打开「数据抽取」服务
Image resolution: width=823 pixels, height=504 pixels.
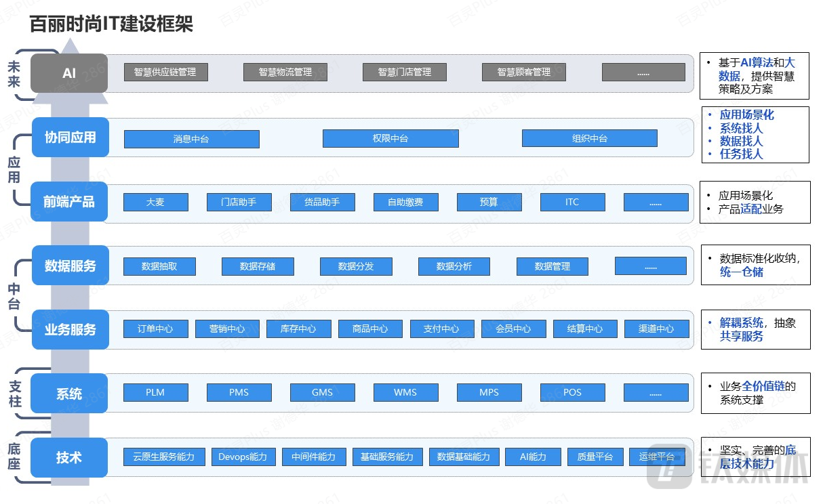(159, 266)
